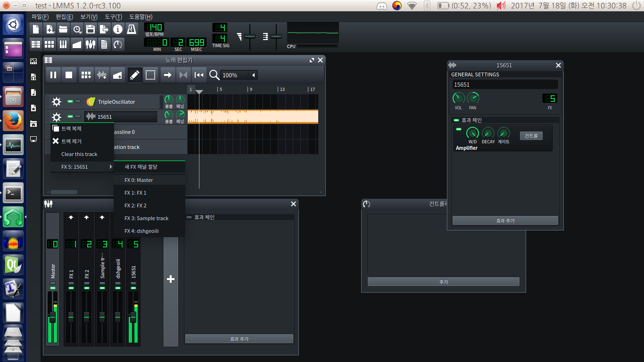Show the Controller Rack from main toolbar

118,44
